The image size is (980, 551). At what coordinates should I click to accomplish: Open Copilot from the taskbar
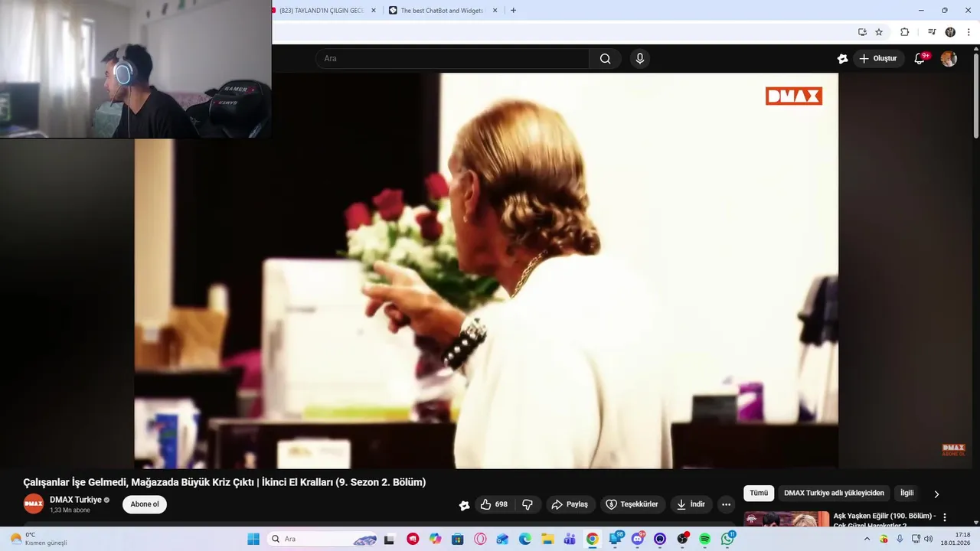click(435, 539)
